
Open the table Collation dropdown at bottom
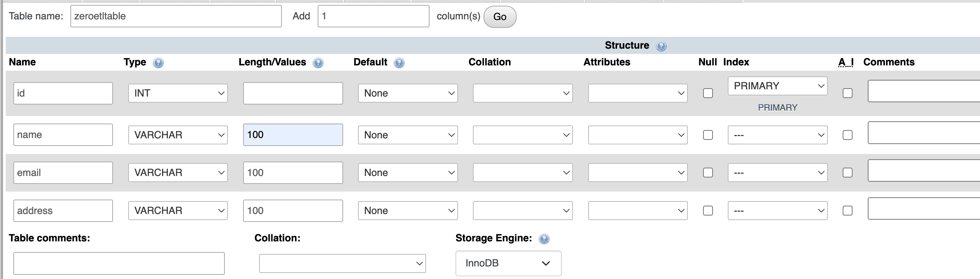[342, 263]
